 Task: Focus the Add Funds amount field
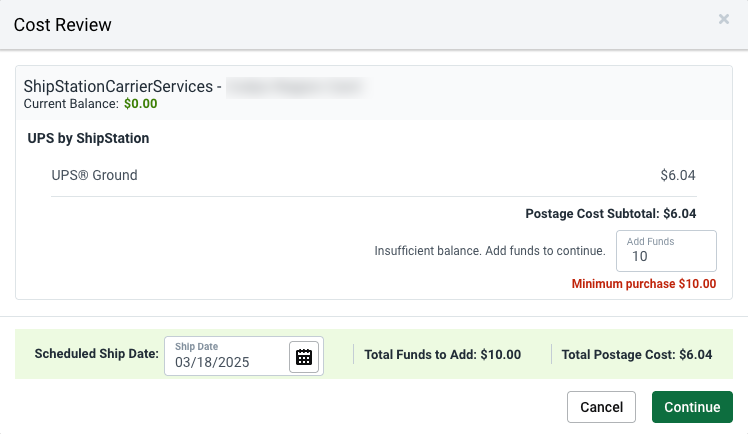[x=666, y=256]
